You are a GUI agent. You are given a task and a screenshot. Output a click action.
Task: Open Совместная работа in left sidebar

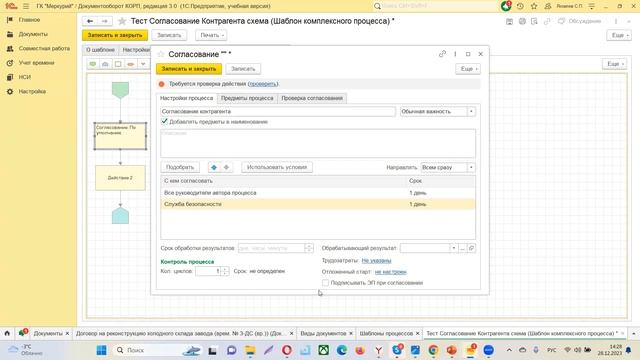click(44, 49)
